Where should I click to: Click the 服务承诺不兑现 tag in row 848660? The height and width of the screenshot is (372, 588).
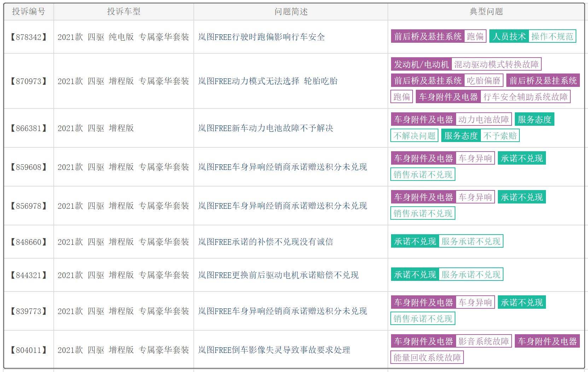click(471, 241)
